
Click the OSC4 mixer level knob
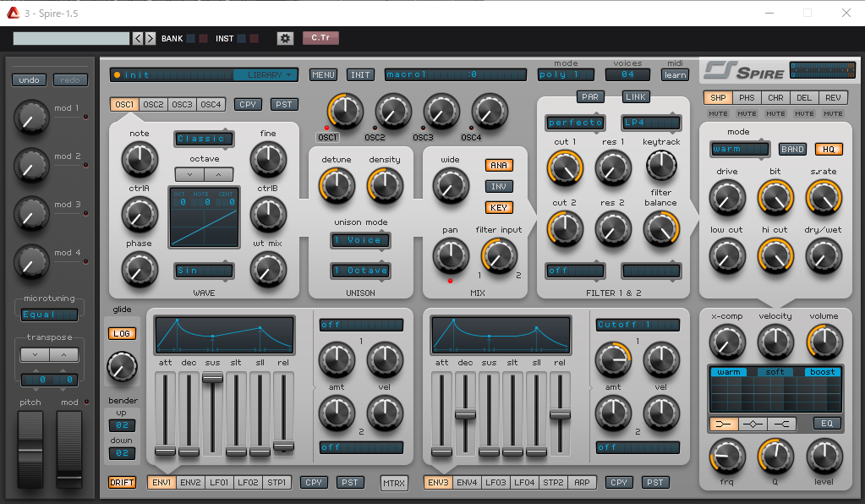coord(490,111)
